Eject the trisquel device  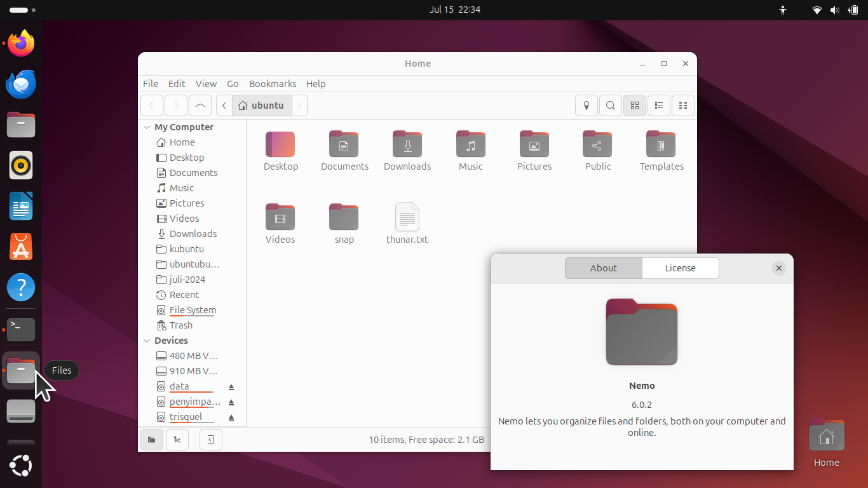pyautogui.click(x=231, y=417)
